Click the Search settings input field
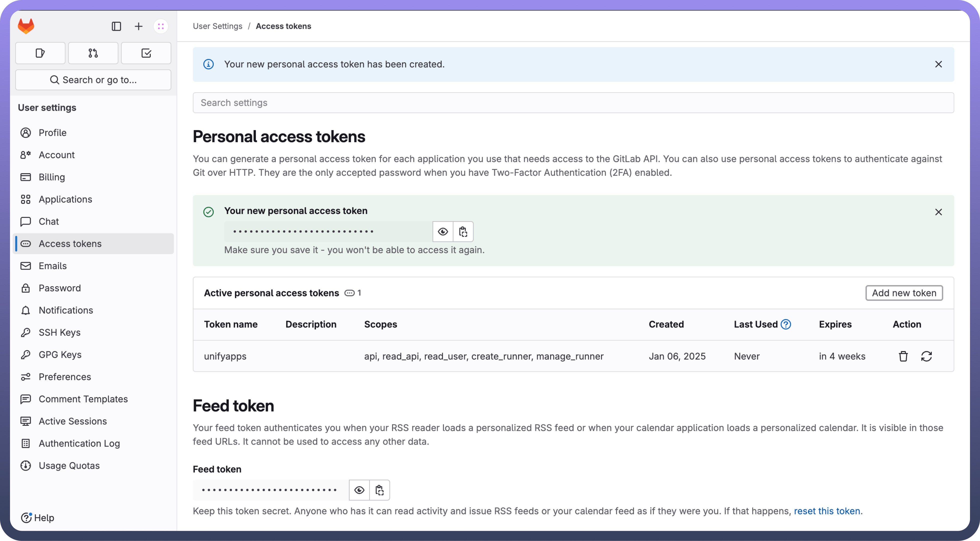The image size is (980, 541). [x=573, y=103]
